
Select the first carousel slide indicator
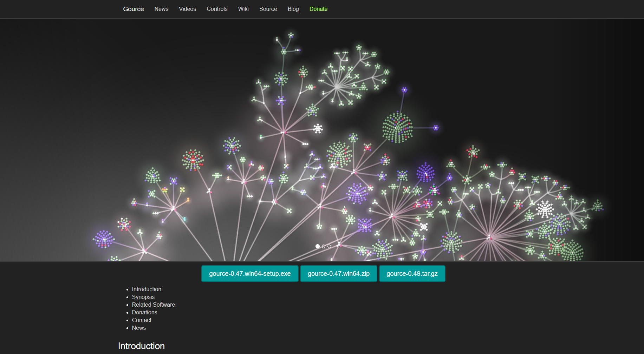coord(318,246)
